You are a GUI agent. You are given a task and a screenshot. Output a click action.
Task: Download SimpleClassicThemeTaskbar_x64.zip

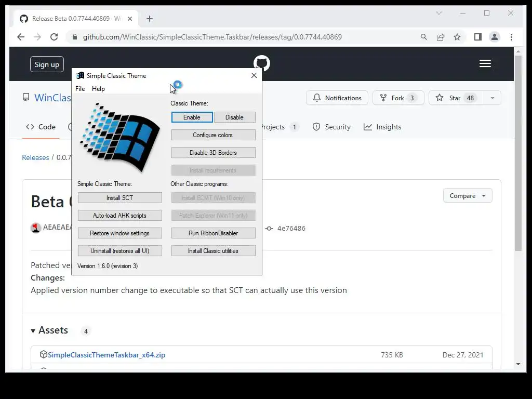pos(107,355)
